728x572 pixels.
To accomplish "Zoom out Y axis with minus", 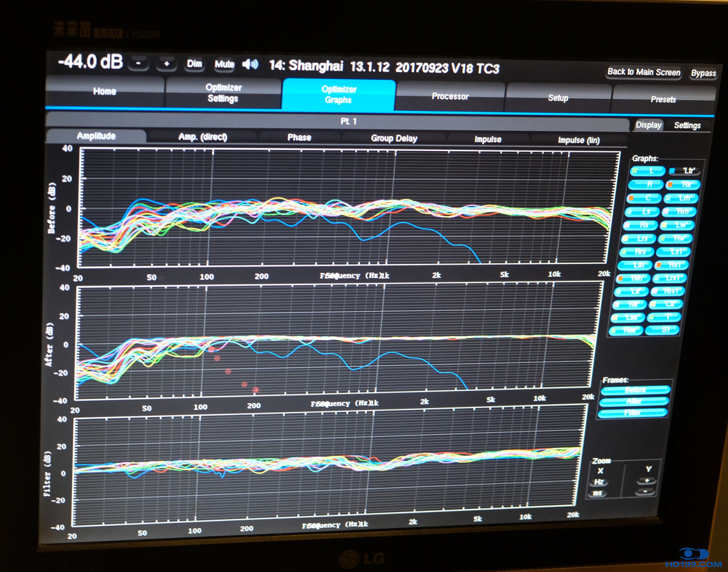I will click(x=646, y=492).
